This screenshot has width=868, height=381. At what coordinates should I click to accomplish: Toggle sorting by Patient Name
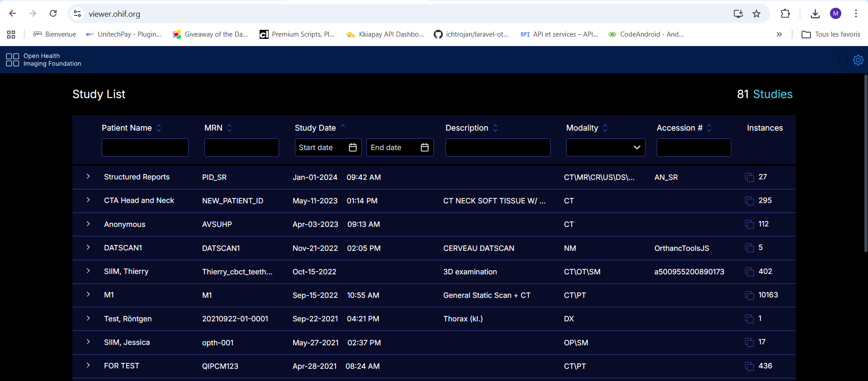pos(159,128)
